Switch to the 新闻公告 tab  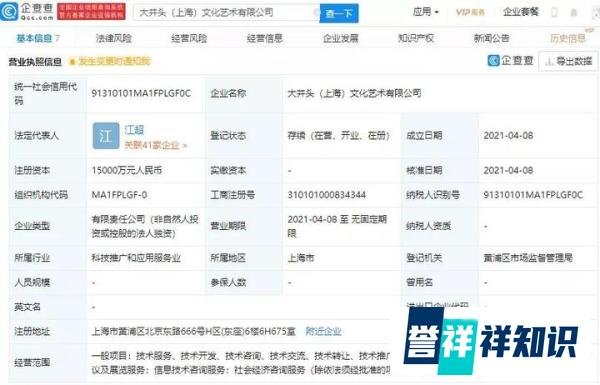[491, 38]
